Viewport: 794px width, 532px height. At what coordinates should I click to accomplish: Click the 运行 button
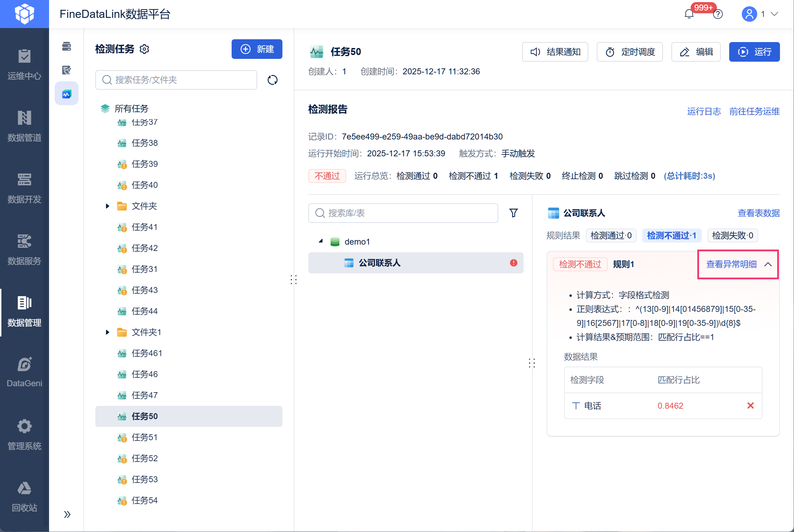(x=754, y=52)
